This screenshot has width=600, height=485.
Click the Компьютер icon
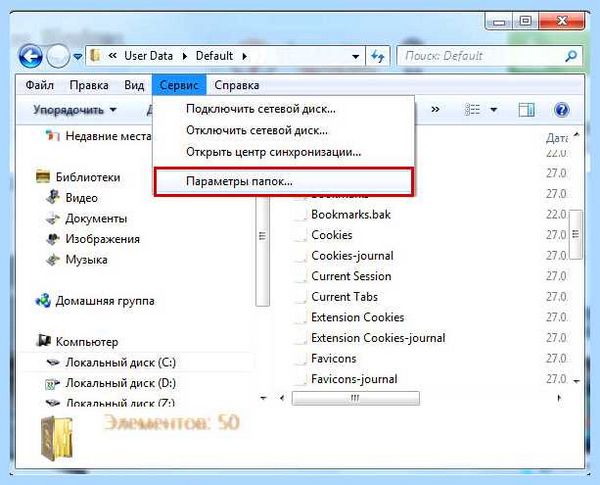coord(43,341)
